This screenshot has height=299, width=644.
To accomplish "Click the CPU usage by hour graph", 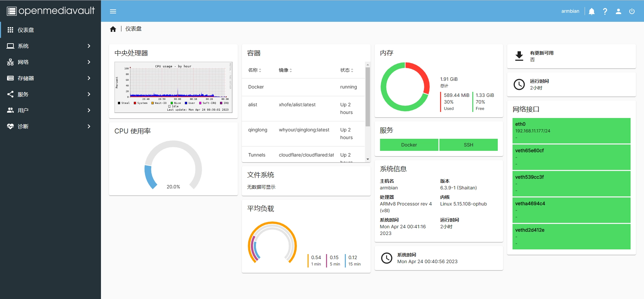I will (x=173, y=87).
